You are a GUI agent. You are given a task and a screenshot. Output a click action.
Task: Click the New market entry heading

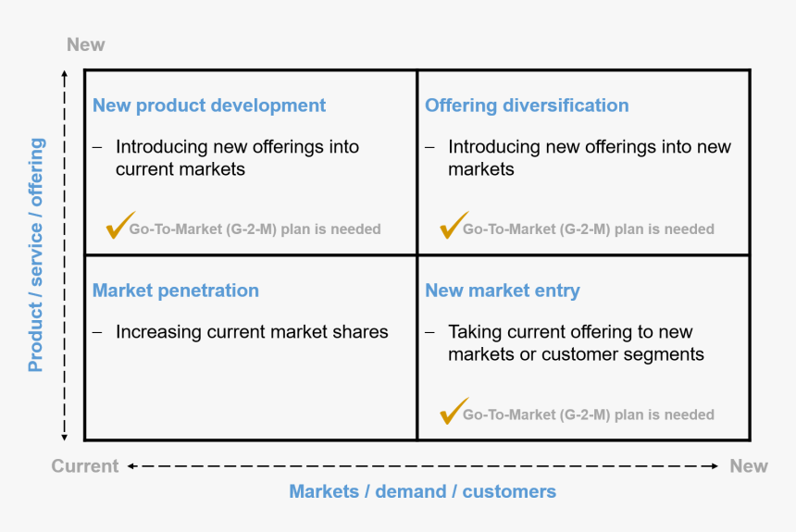coord(503,291)
